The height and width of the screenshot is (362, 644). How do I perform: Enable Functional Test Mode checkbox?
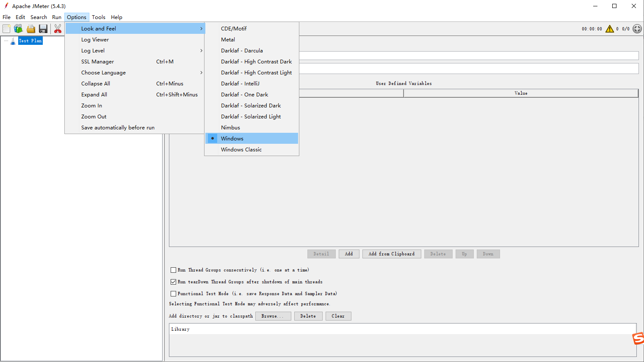click(173, 293)
